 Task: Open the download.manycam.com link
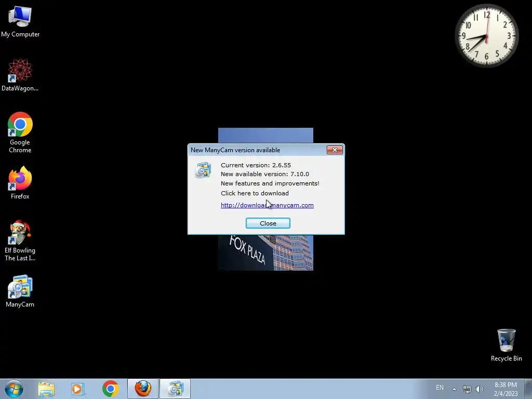[267, 205]
